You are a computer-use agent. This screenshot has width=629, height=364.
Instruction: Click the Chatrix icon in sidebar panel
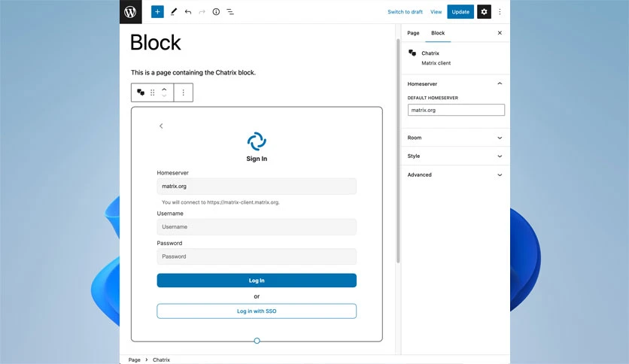[x=412, y=53]
